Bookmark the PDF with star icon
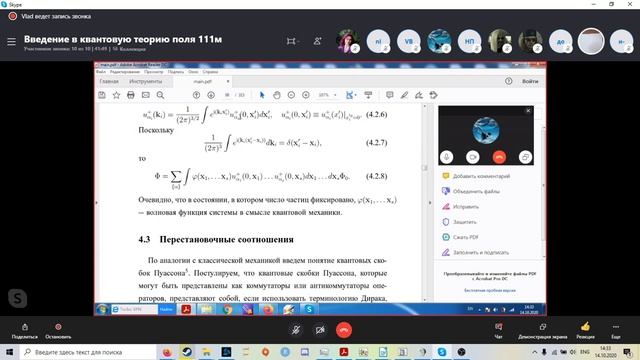 point(116,95)
